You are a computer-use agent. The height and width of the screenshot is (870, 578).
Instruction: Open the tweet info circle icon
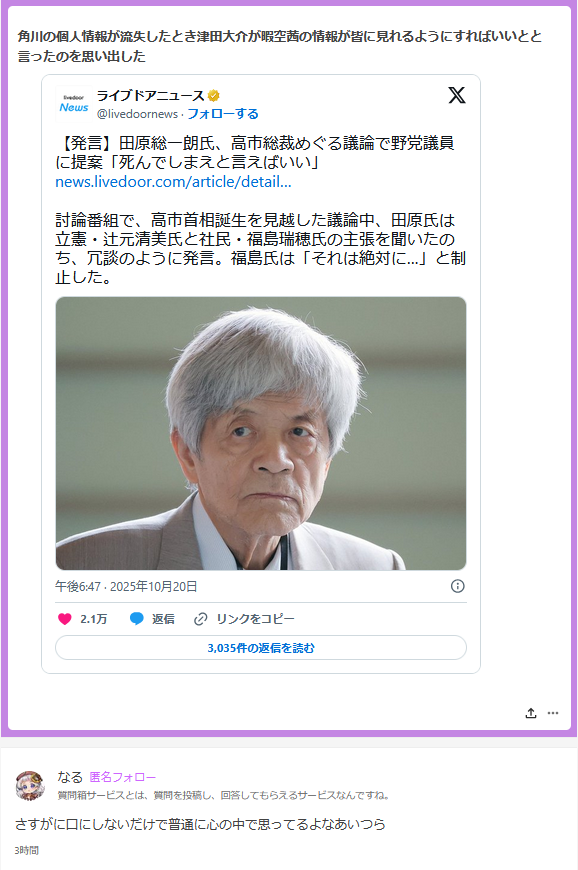(x=458, y=586)
